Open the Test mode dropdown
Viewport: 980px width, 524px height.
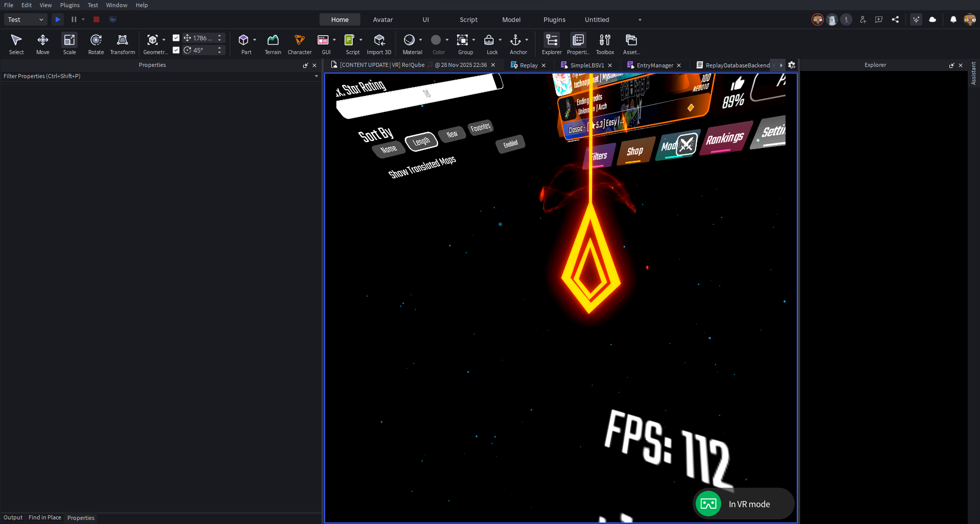point(26,19)
